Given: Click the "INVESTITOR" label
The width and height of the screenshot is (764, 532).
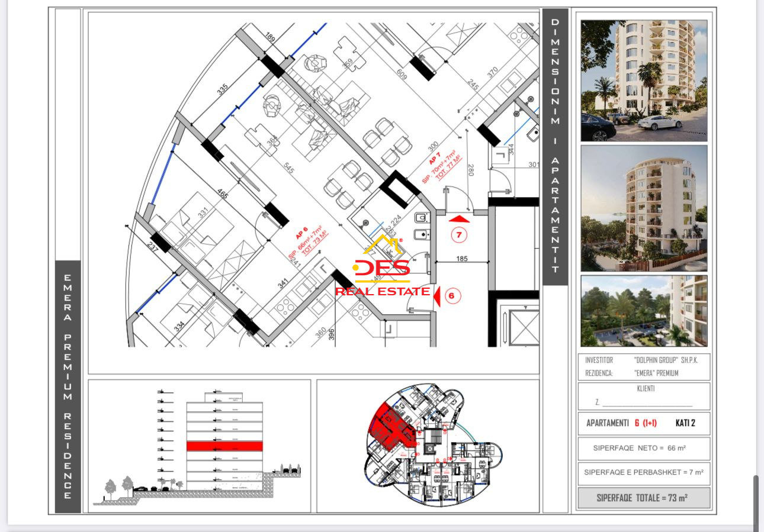Looking at the screenshot, I should click(x=599, y=360).
